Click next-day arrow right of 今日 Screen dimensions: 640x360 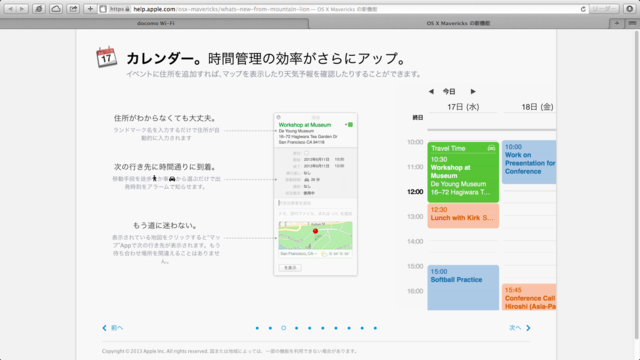pyautogui.click(x=473, y=91)
